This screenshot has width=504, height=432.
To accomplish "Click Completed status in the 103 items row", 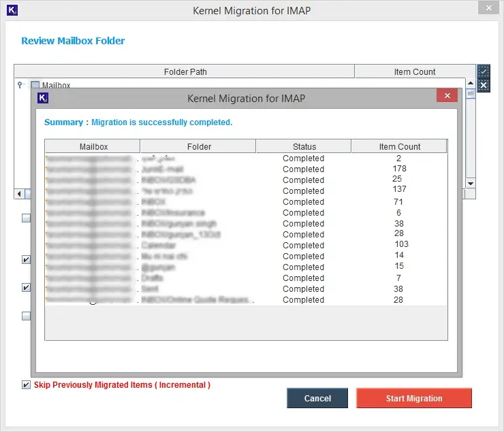I will pos(303,245).
